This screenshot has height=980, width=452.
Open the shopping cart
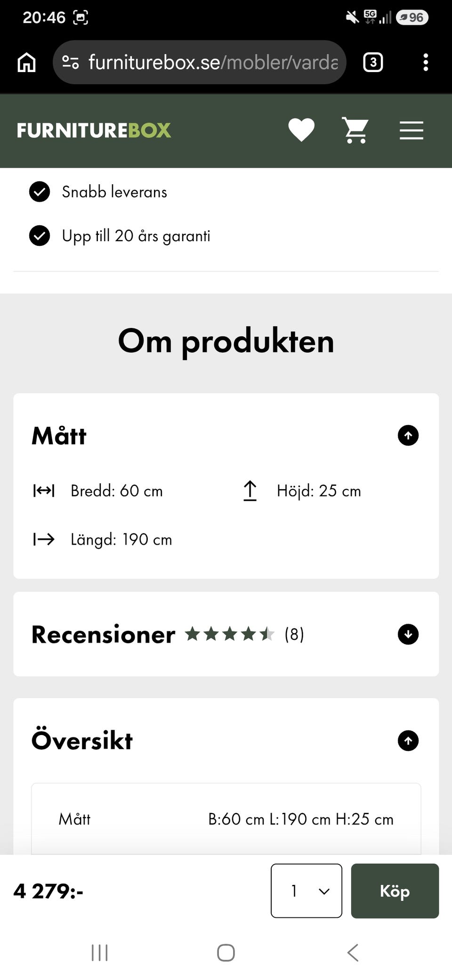[355, 131]
